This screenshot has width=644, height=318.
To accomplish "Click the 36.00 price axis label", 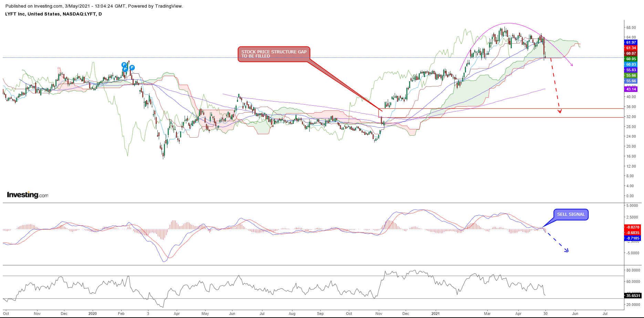I will (631, 107).
